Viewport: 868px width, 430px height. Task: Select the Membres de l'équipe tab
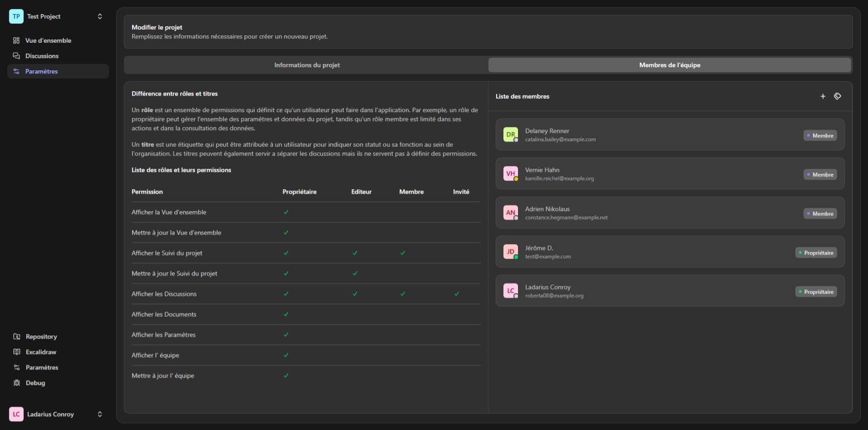tap(669, 65)
